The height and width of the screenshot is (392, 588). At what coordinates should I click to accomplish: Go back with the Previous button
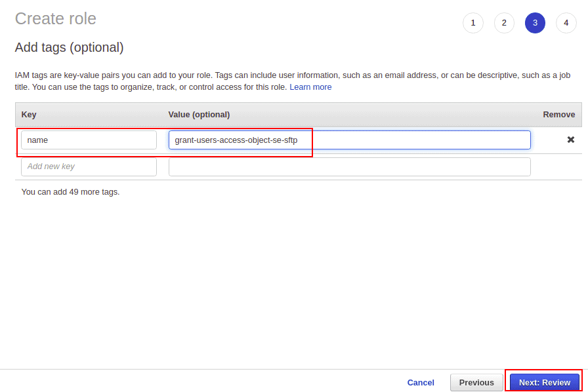pos(476,383)
